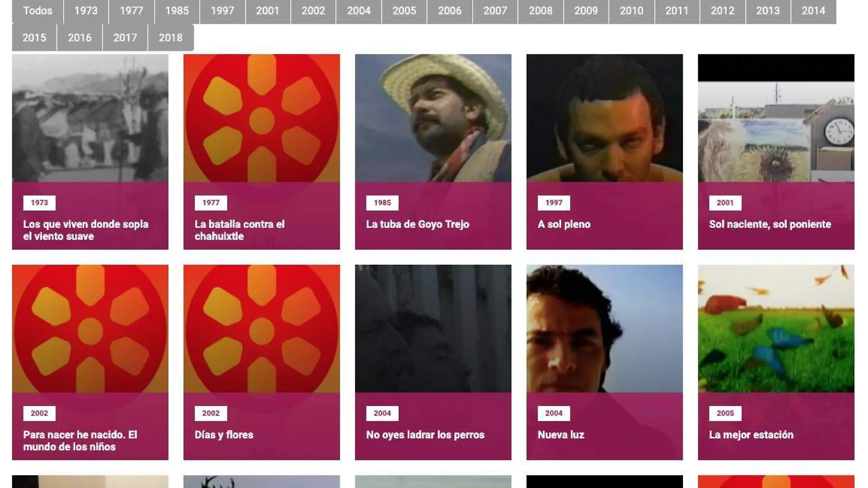This screenshot has height=488, width=868.
Task: Open the A sol pleno film thumbnail
Action: tap(604, 118)
